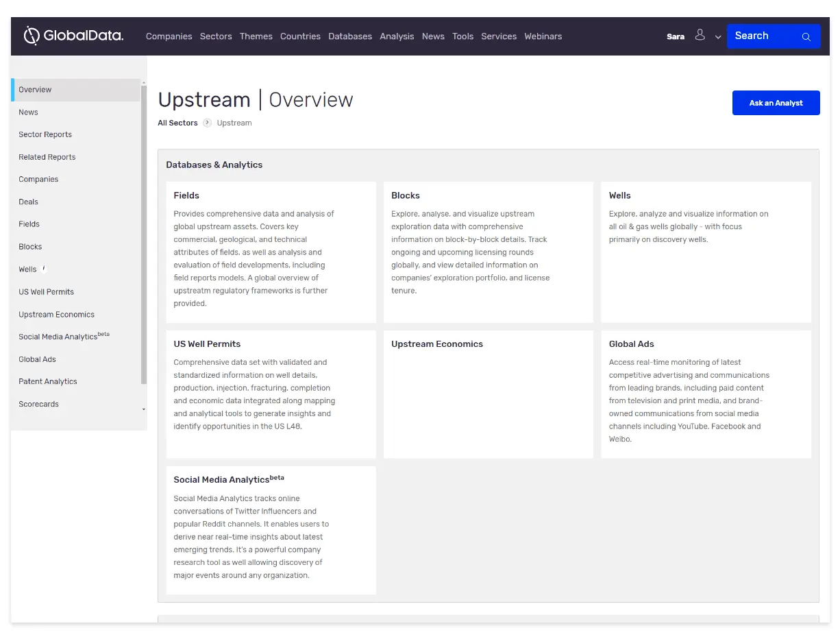Click the sidebar scroll-down arrow
Image resolution: width=840 pixels, height=639 pixels.
[144, 409]
